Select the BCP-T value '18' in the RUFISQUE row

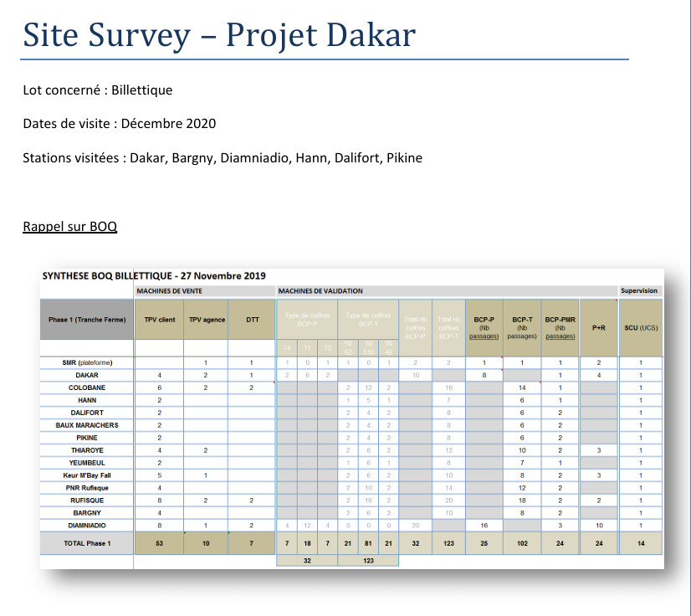coord(522,501)
